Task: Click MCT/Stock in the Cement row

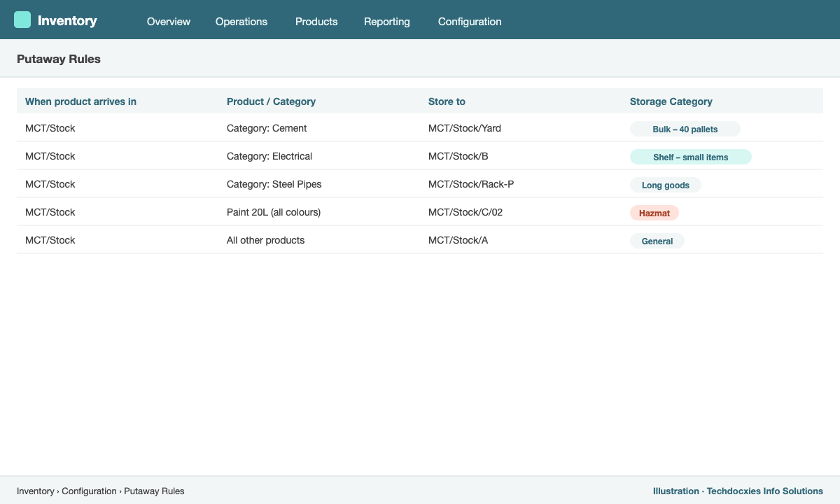Action: pos(50,128)
